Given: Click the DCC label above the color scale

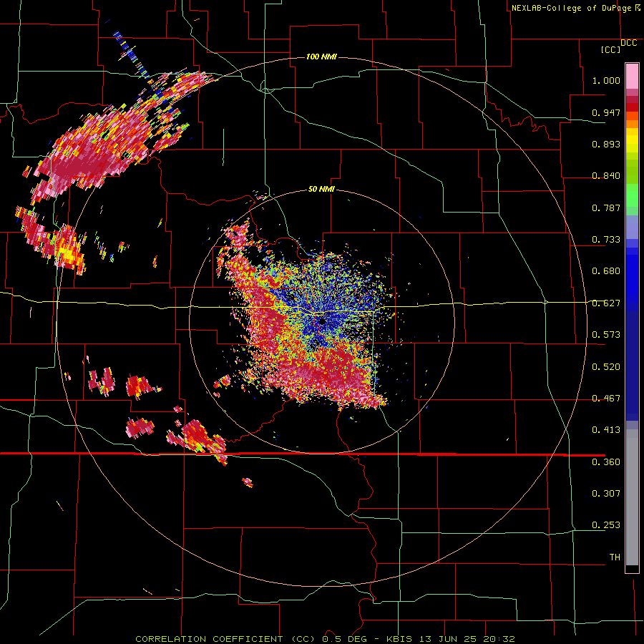Looking at the screenshot, I should coord(628,43).
